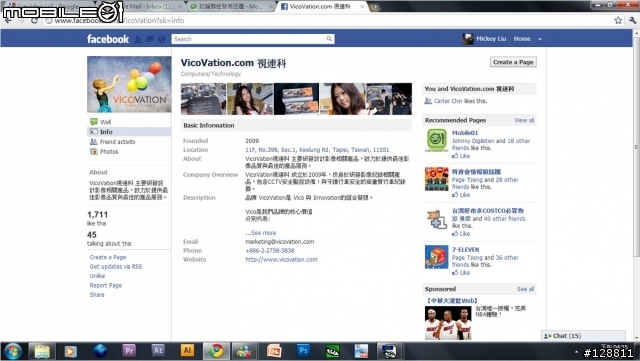Open a new browser tab
Screen dimensions: 640x361
click(375, 7)
